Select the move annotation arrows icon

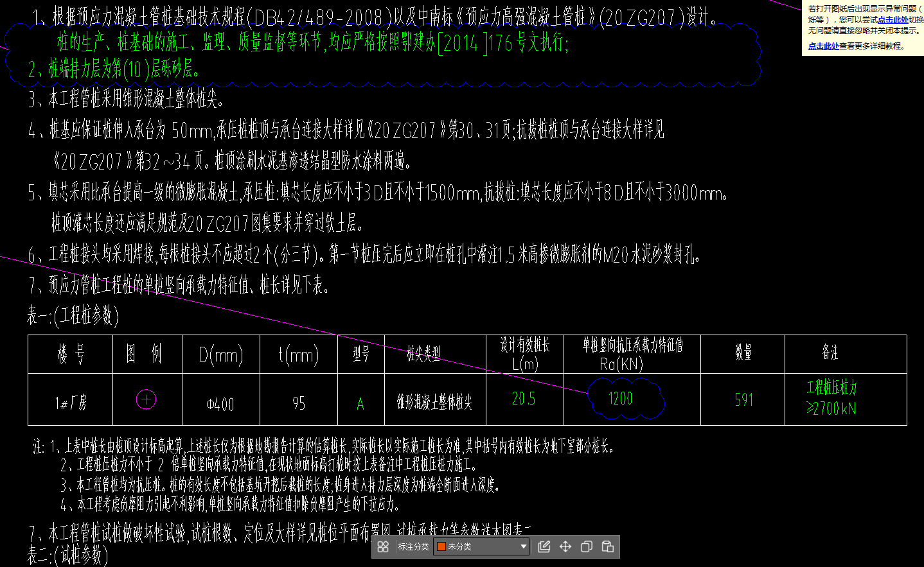click(565, 546)
